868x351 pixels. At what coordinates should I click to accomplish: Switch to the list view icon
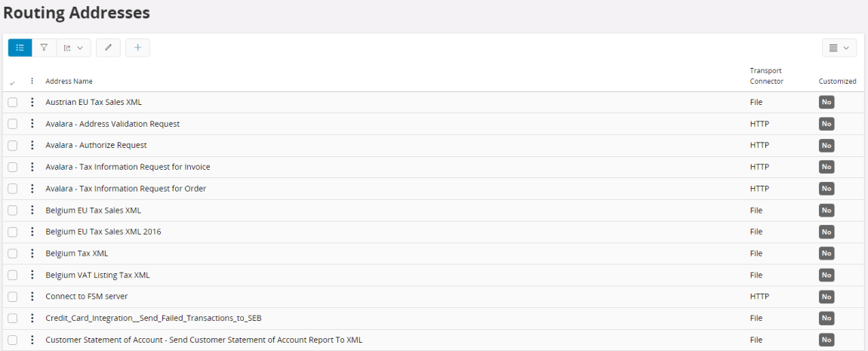click(20, 48)
